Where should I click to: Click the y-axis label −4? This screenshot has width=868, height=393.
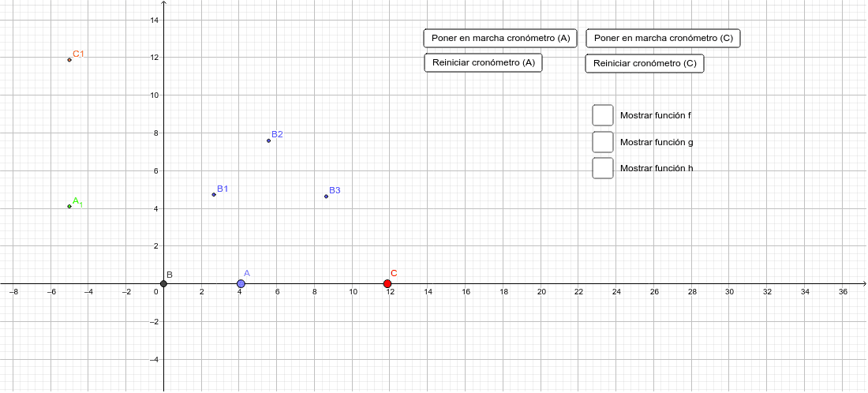click(x=153, y=360)
